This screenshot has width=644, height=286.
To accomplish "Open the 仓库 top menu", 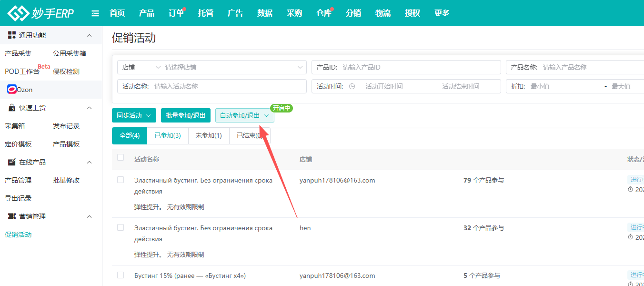I will [x=324, y=13].
